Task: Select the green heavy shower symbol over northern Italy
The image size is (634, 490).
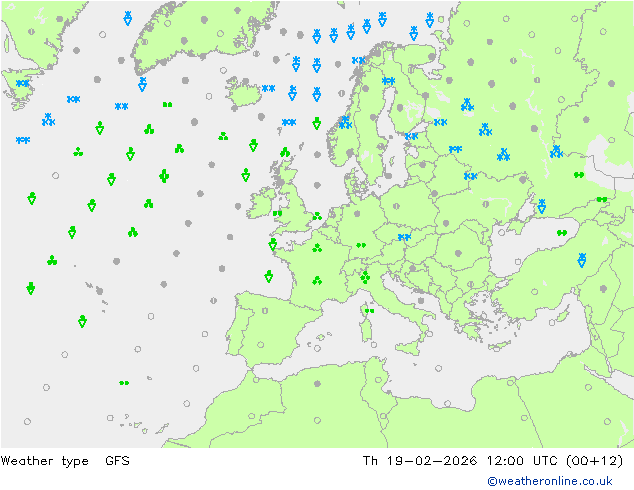Action: pos(365,277)
